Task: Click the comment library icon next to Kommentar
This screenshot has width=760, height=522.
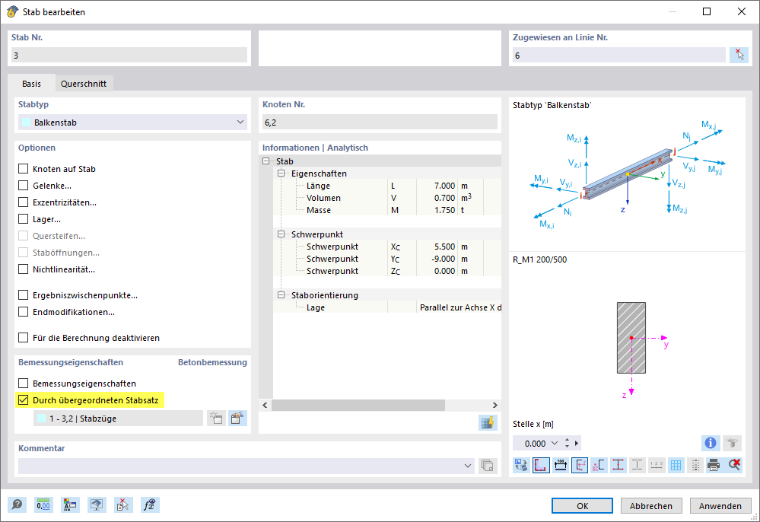Action: 488,466
